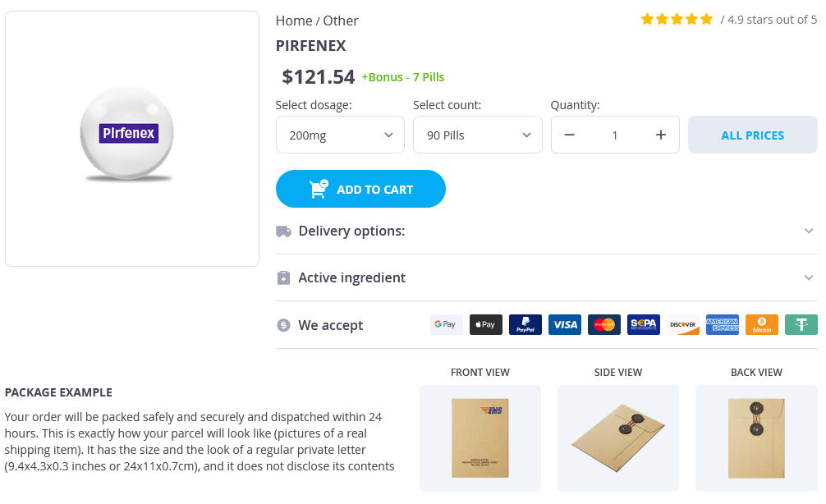Open the Other category breadcrumb link
The image size is (826, 504).
click(x=341, y=21)
